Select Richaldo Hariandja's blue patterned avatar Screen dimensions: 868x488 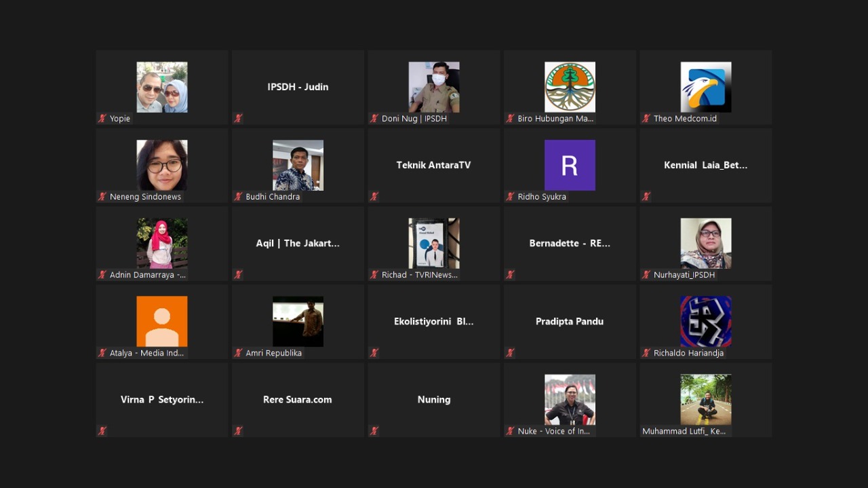(x=705, y=321)
